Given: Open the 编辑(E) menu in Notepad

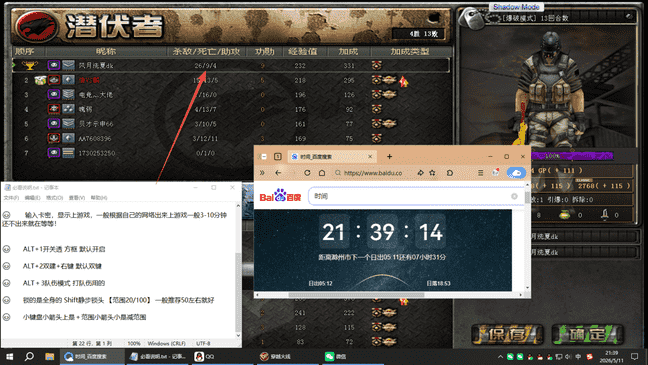Looking at the screenshot, I should click(32, 198).
